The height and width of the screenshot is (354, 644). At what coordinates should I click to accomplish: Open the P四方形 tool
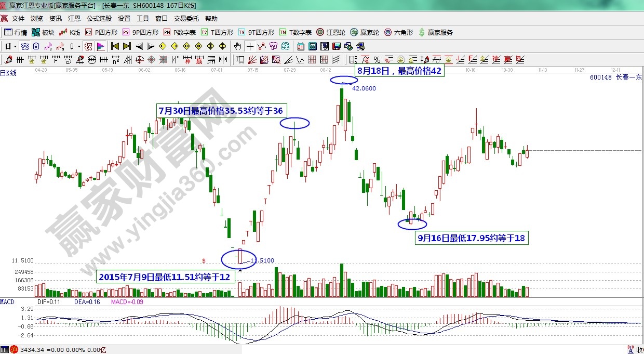tap(101, 32)
